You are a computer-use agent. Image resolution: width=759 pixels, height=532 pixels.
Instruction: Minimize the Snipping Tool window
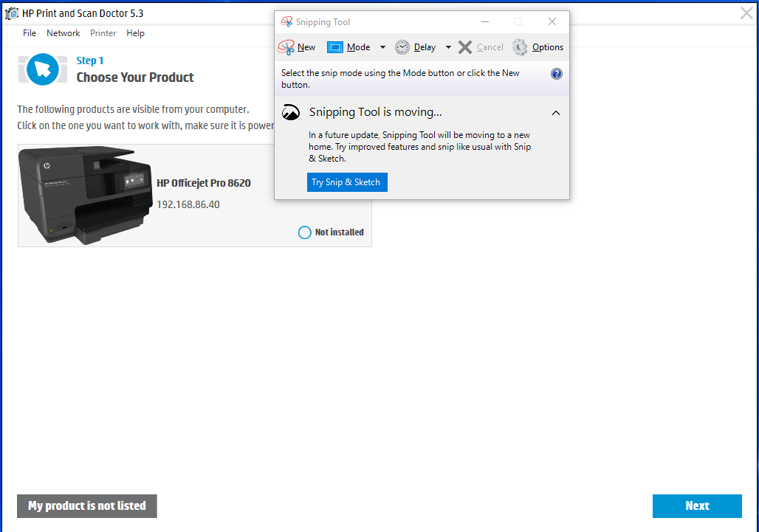(x=485, y=21)
